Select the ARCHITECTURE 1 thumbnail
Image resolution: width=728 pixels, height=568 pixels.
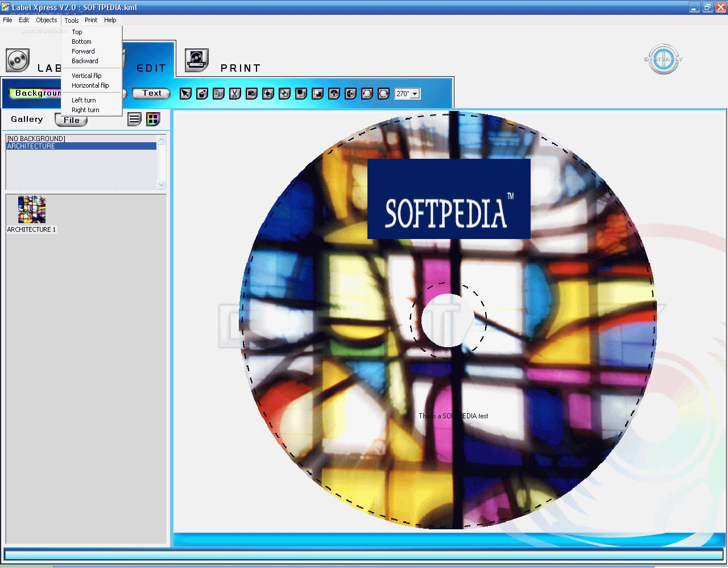click(31, 209)
